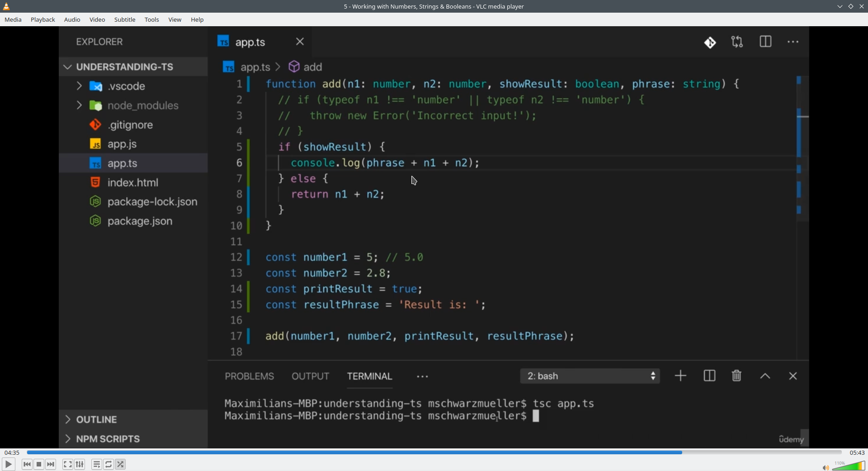Open the Audio menu
This screenshot has width=868, height=471.
(72, 20)
